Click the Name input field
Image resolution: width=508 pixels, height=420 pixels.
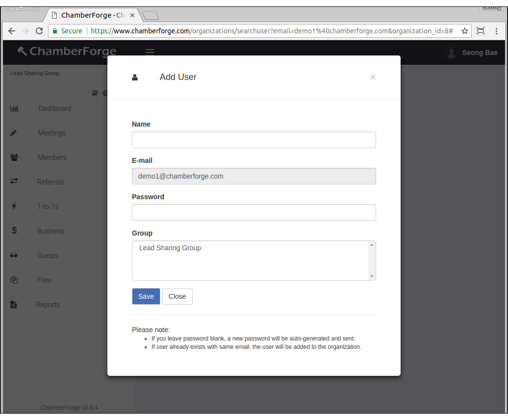pos(254,140)
